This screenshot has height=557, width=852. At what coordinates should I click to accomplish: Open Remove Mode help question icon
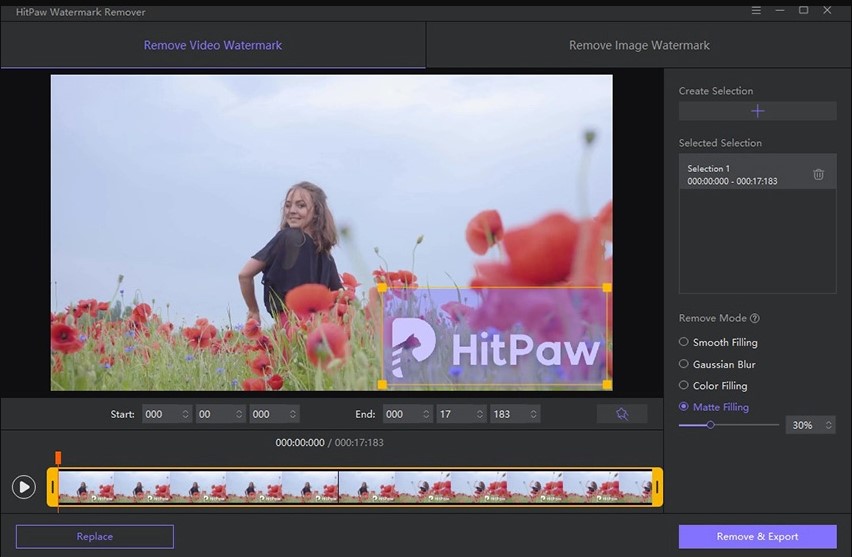tap(755, 318)
